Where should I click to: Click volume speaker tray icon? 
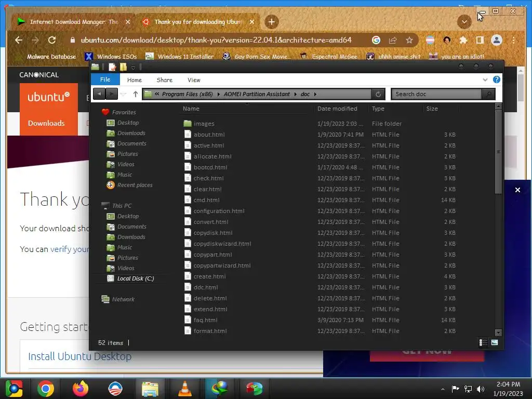pyautogui.click(x=481, y=389)
